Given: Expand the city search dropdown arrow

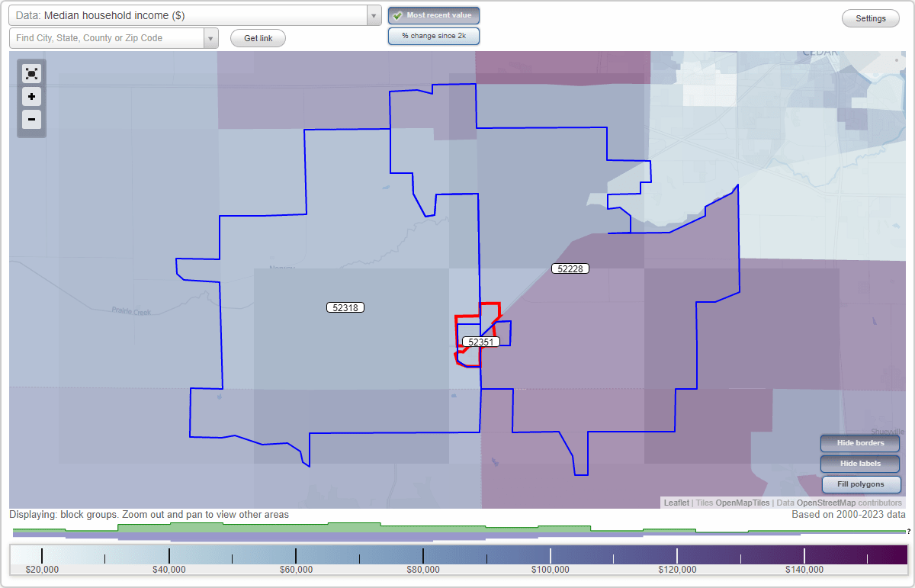Looking at the screenshot, I should (x=211, y=38).
